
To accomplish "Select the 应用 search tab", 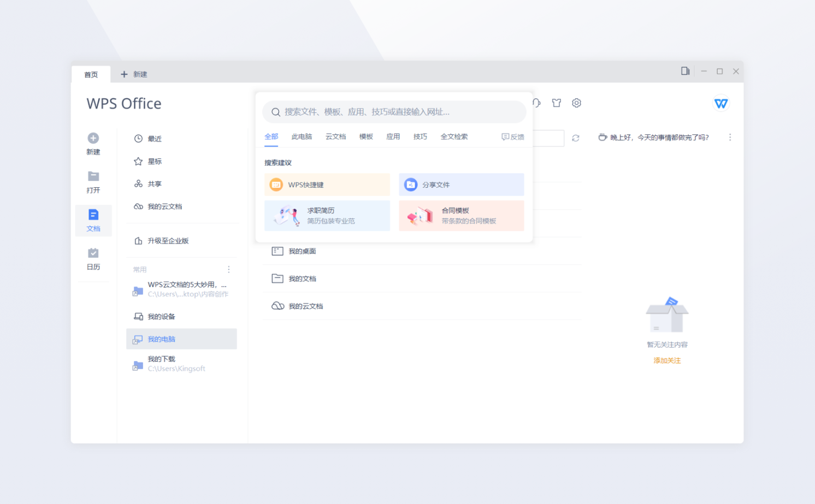I will point(393,137).
